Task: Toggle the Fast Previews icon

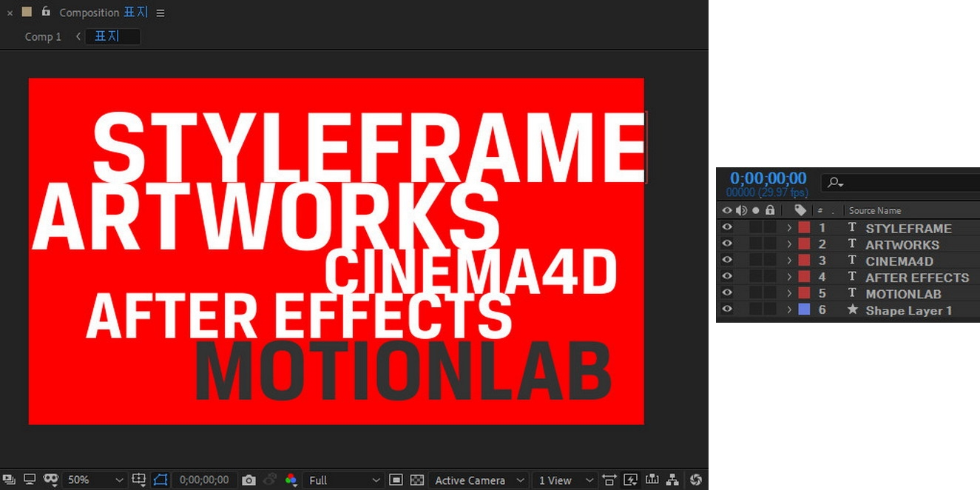Action: 630,480
